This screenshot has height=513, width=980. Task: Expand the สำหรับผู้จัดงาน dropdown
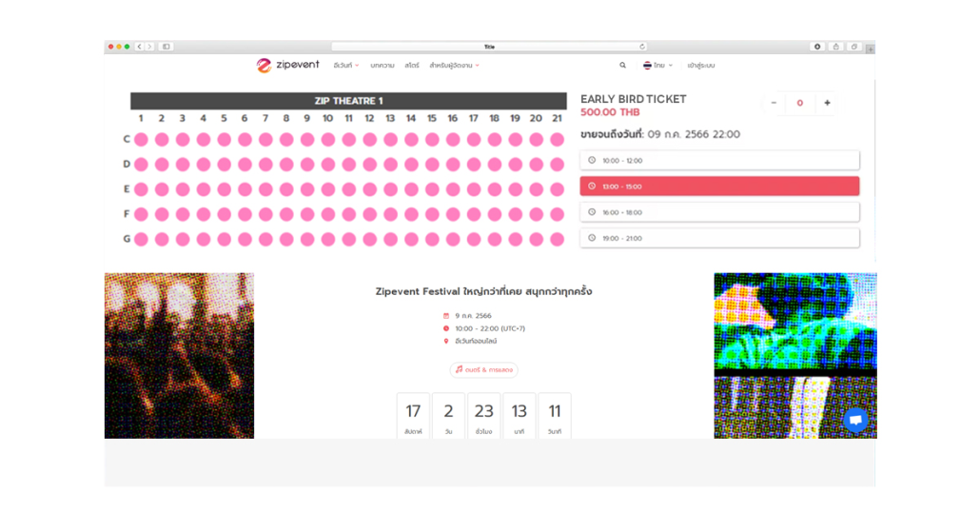[454, 66]
